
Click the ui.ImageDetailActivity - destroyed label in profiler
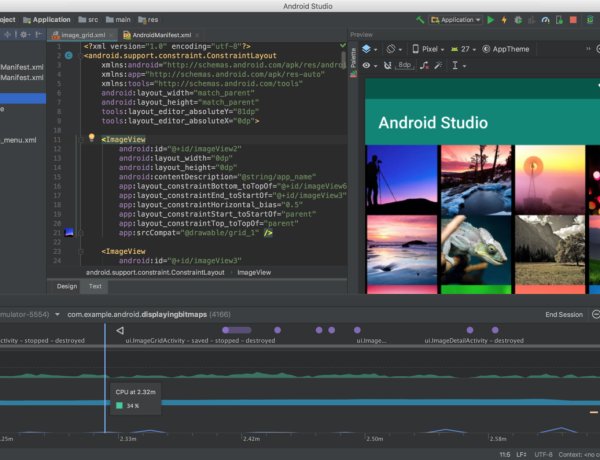[x=474, y=341]
